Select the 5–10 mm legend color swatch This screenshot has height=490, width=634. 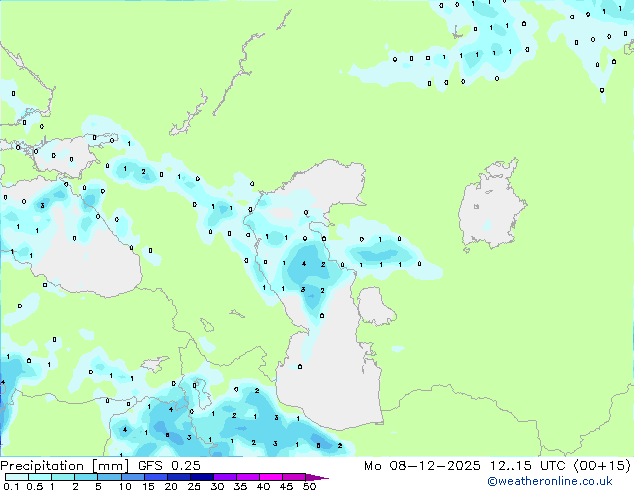click(x=109, y=477)
